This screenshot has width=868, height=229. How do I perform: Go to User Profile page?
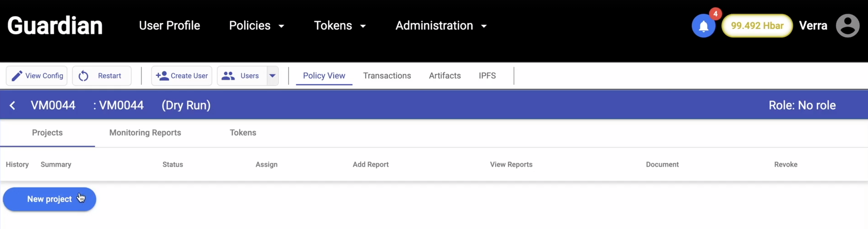tap(169, 25)
